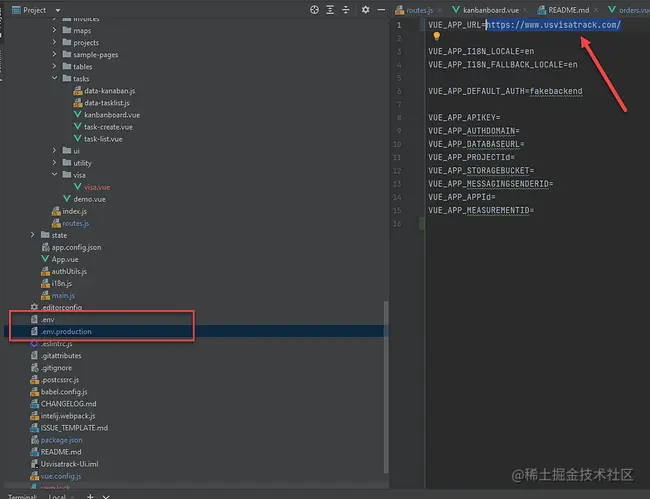650x499 pixels.
Task: Open ISSUE_TEMPLATE.md file
Action: (74, 428)
